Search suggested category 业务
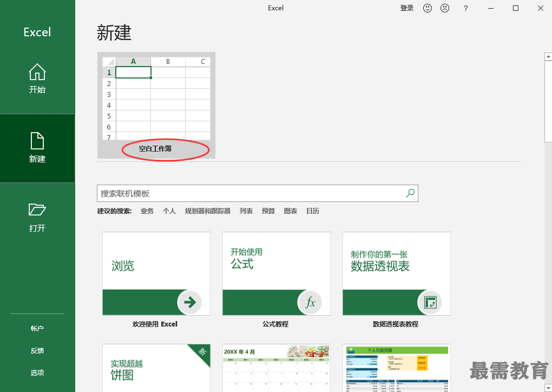 tap(147, 211)
